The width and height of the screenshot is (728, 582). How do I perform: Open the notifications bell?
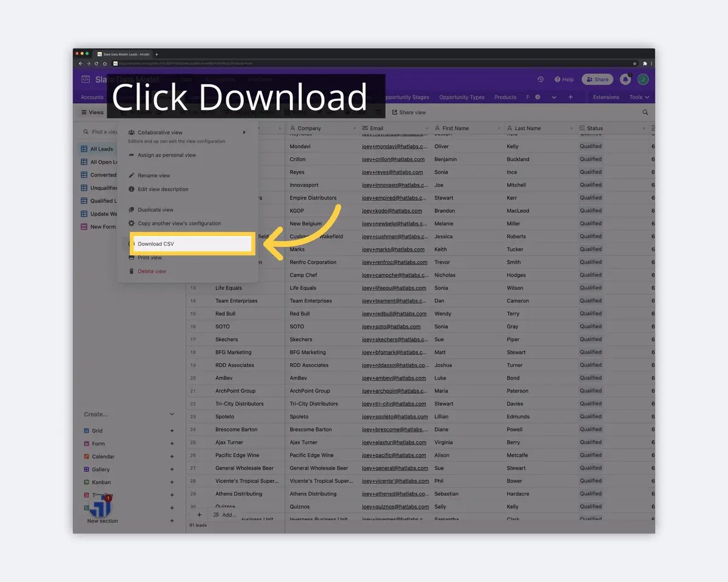click(x=625, y=79)
